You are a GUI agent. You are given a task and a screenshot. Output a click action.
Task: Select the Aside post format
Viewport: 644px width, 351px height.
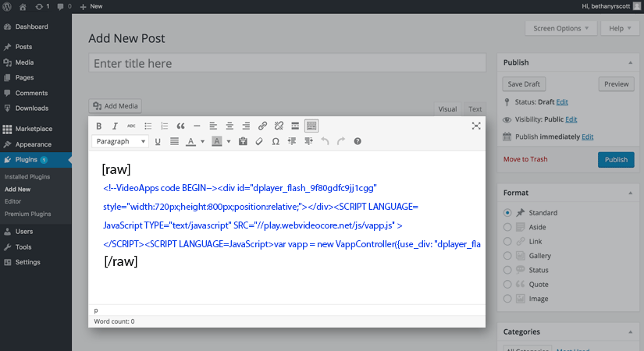507,227
